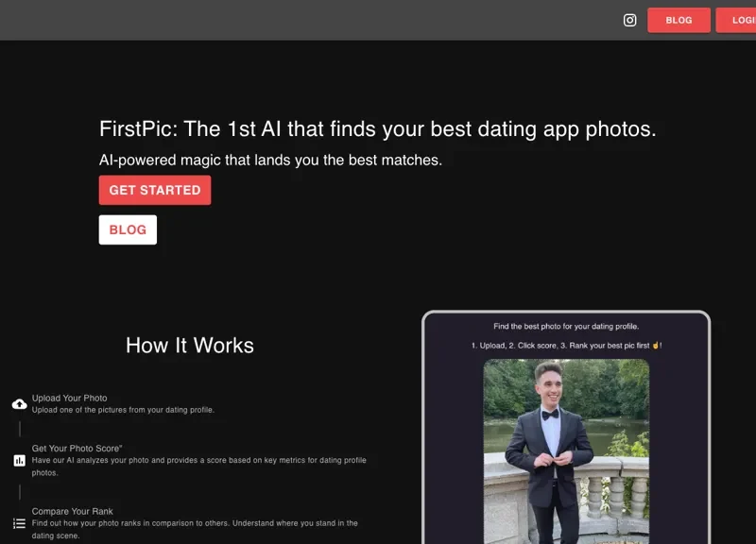Click the white BLOG button below Get Started
This screenshot has height=544, width=756.
(128, 229)
